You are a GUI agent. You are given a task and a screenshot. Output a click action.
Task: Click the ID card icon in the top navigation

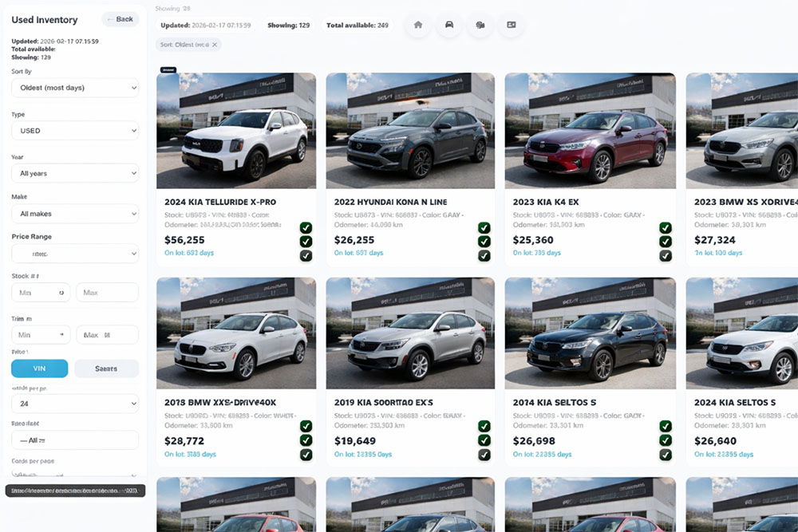512,26
